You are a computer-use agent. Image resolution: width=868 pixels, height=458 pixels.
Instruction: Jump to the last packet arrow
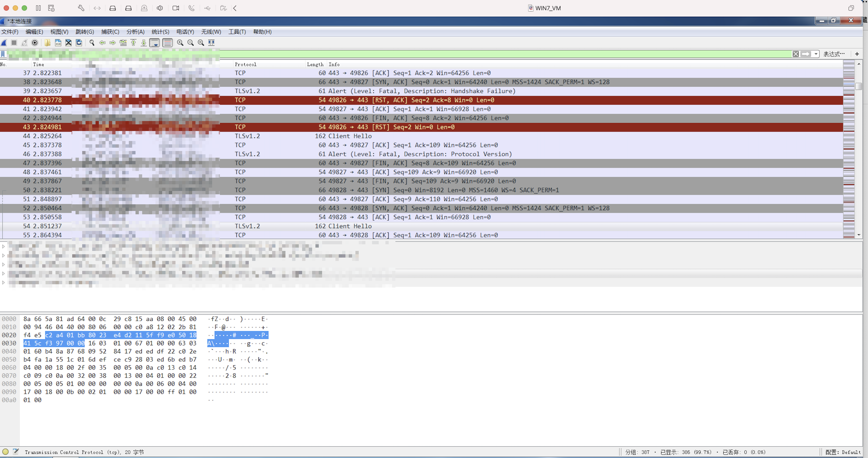[144, 43]
